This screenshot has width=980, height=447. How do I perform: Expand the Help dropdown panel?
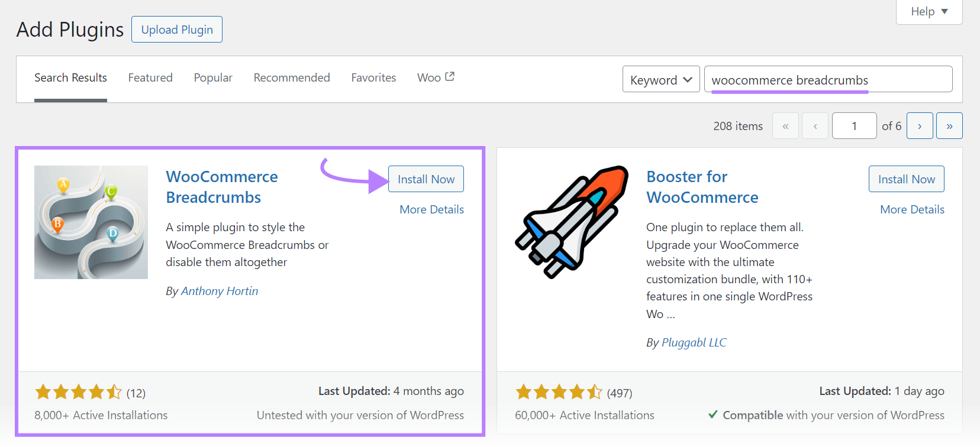click(x=929, y=12)
